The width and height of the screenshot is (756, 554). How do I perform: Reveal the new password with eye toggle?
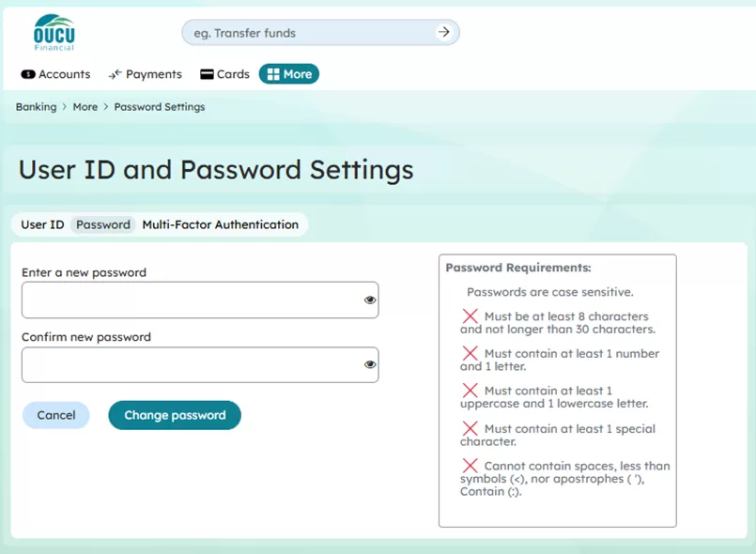click(x=368, y=299)
